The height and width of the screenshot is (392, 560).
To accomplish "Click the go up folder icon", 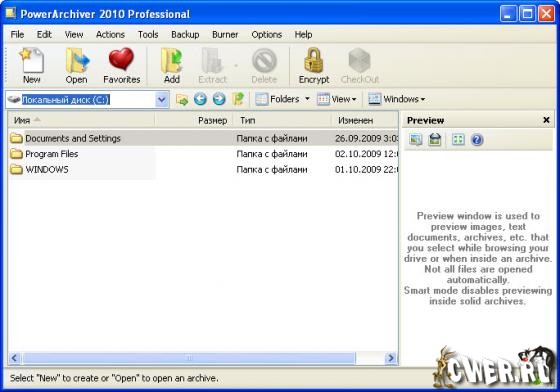I will point(238,99).
